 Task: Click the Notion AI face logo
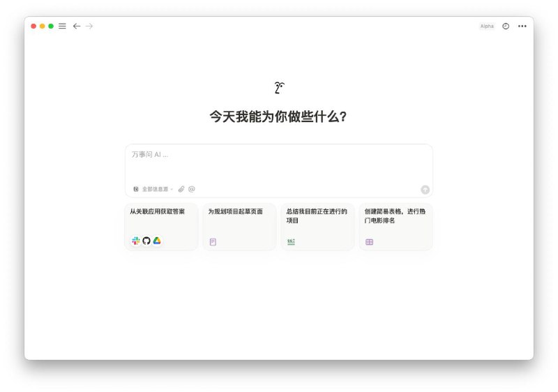pyautogui.click(x=280, y=87)
